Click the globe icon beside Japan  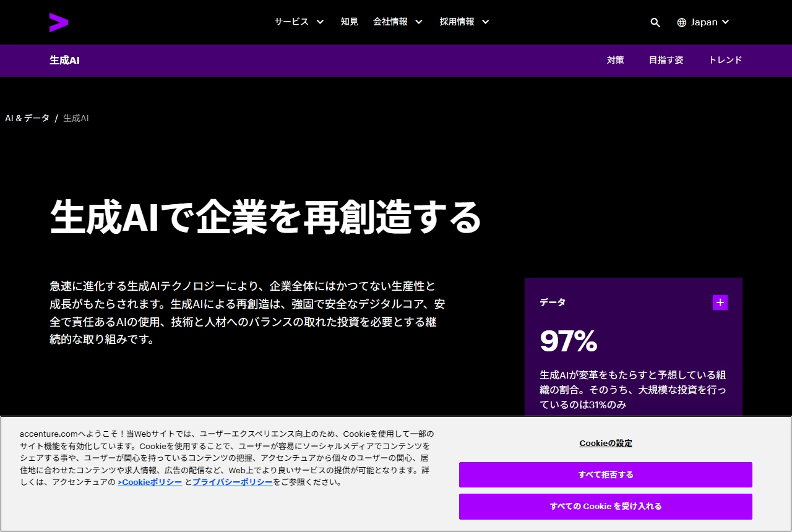(682, 22)
